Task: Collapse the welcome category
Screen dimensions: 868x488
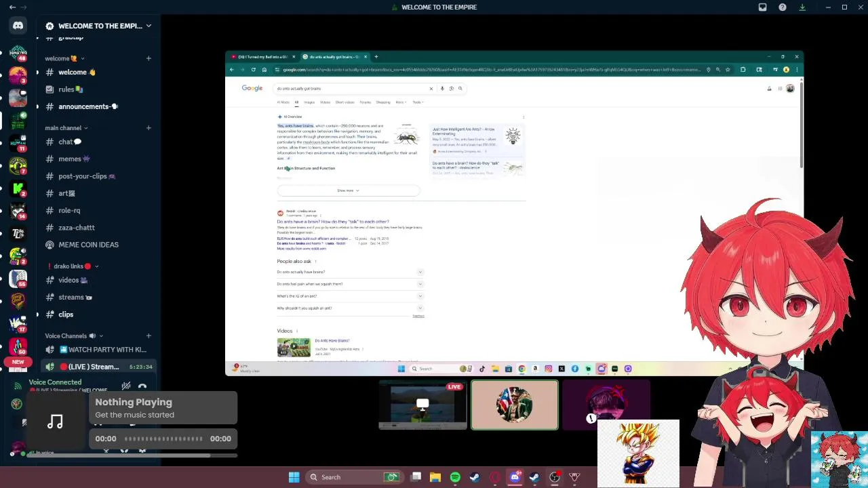Action: pos(64,58)
